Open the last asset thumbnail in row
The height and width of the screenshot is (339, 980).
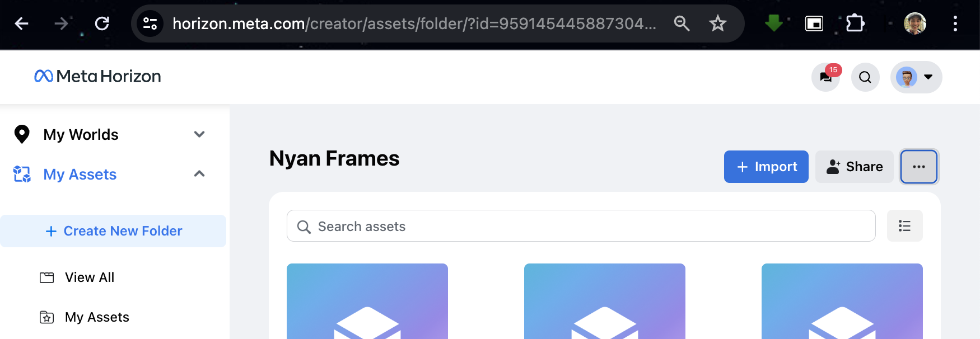point(842,301)
